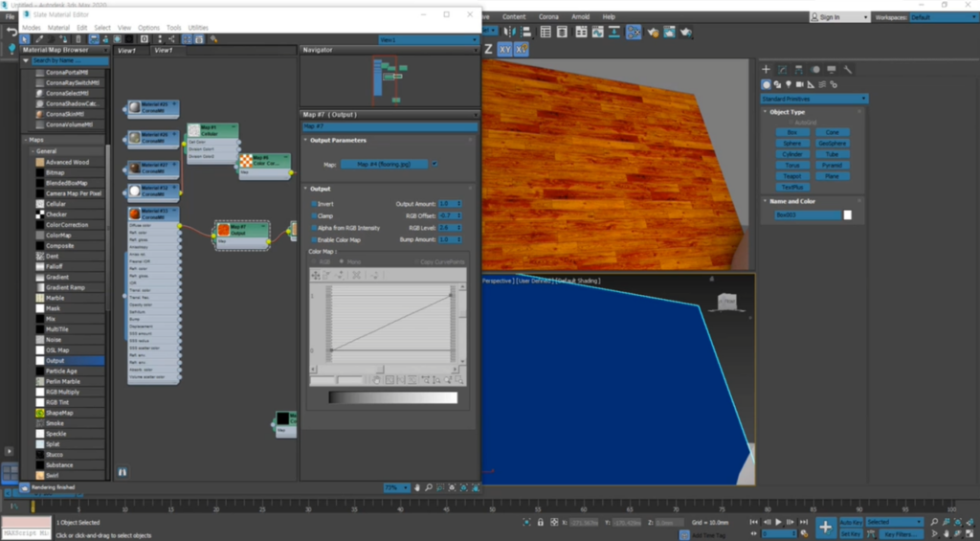Enable the Invert checkbox
This screenshot has height=541, width=980.
click(x=314, y=204)
